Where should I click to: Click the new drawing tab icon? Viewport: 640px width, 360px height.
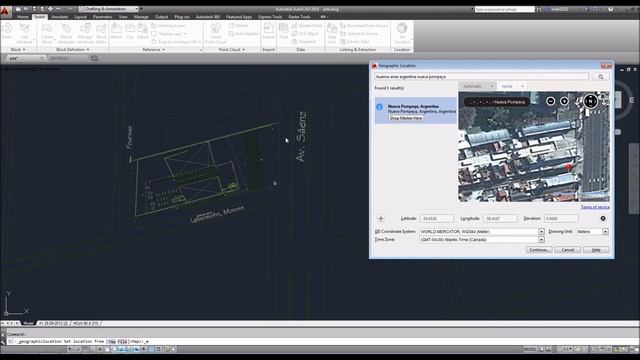click(x=95, y=58)
